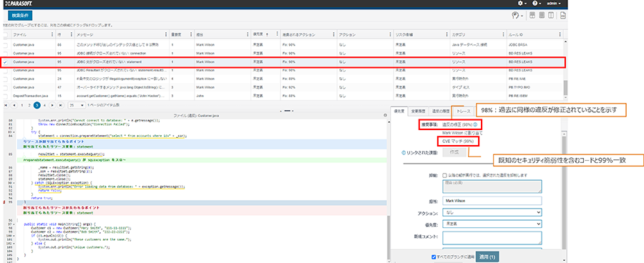Click the 適用 (1) apply button
The width and height of the screenshot is (644, 263).
click(487, 257)
